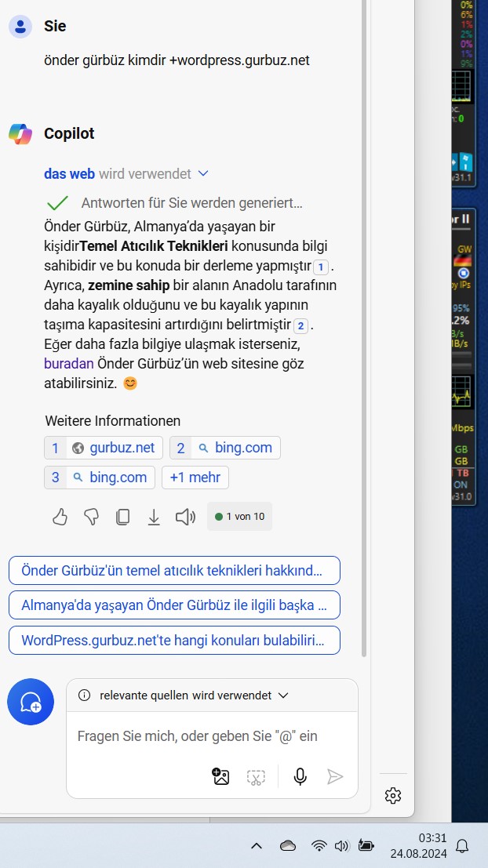This screenshot has height=868, width=488.
Task: Select suggestion about temel atıcılık teknikleri
Action: [x=174, y=570]
